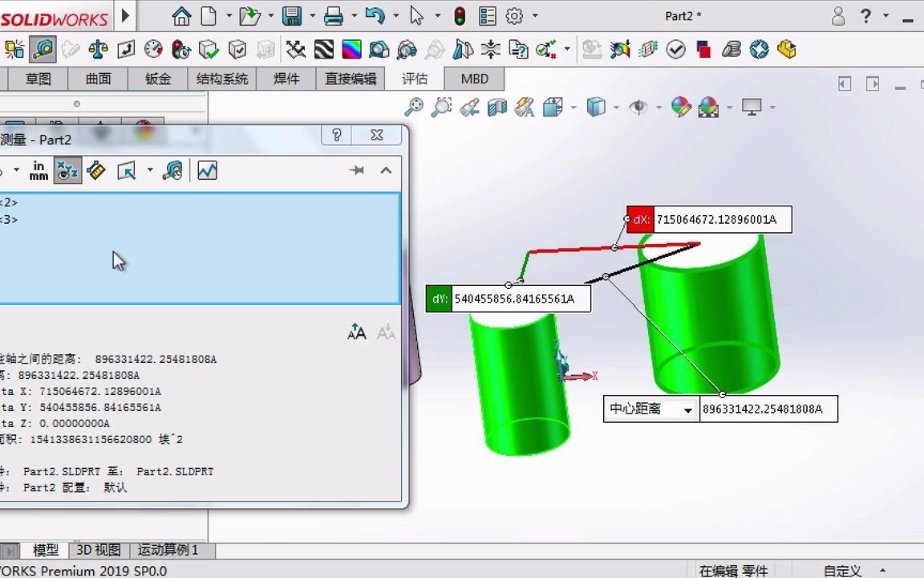Image resolution: width=924 pixels, height=578 pixels.
Task: Toggle in/mm units in Measure dialog
Action: click(38, 170)
